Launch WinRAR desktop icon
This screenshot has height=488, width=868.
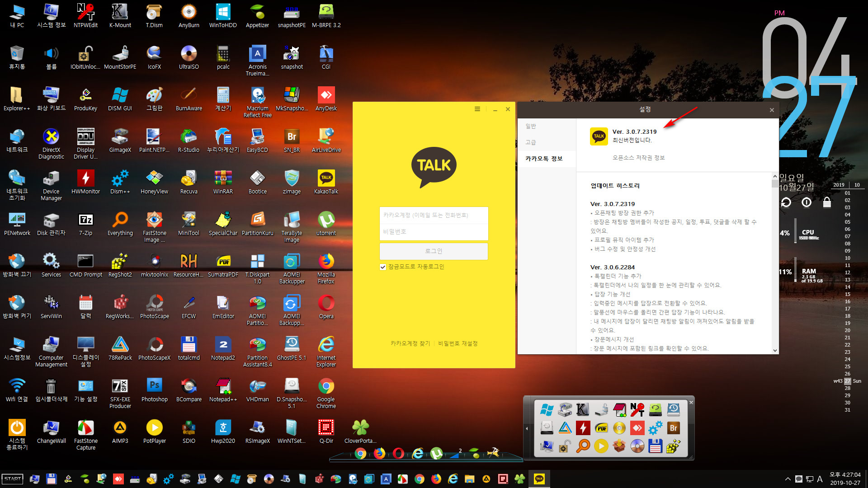[223, 182]
